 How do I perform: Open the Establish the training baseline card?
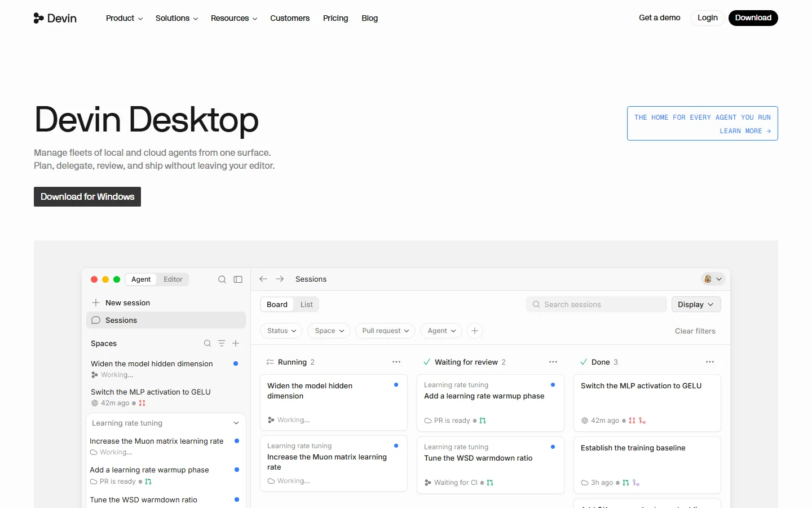(647, 465)
